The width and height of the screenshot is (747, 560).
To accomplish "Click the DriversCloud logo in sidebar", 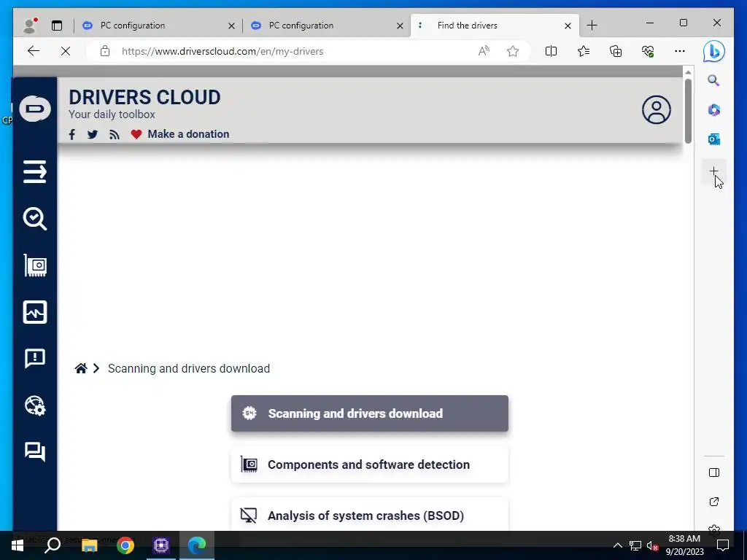I will (x=35, y=109).
